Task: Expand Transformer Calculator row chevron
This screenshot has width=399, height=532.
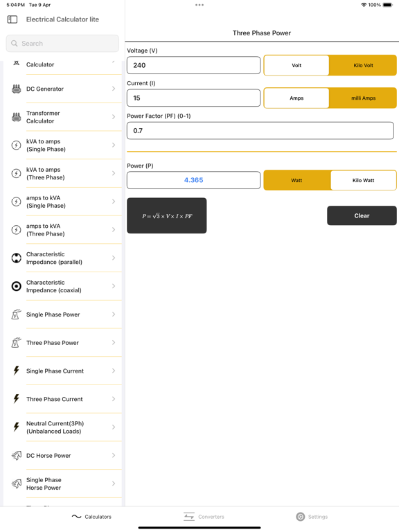Action: [x=114, y=116]
